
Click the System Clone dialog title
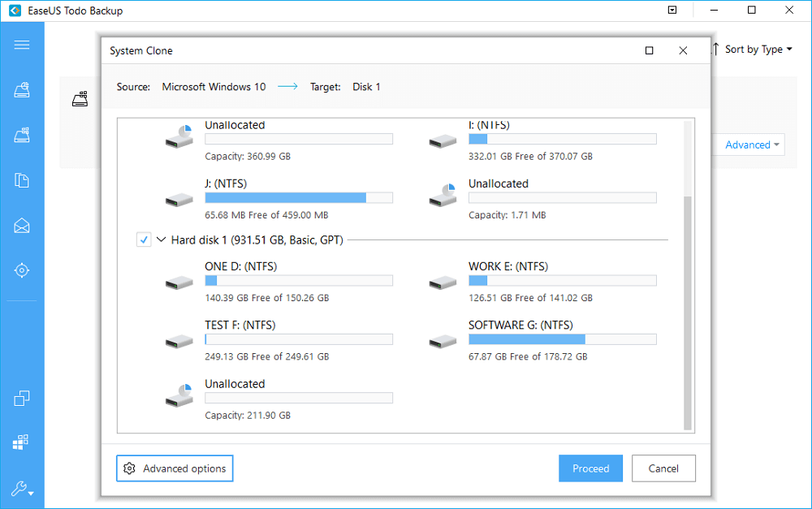click(140, 51)
